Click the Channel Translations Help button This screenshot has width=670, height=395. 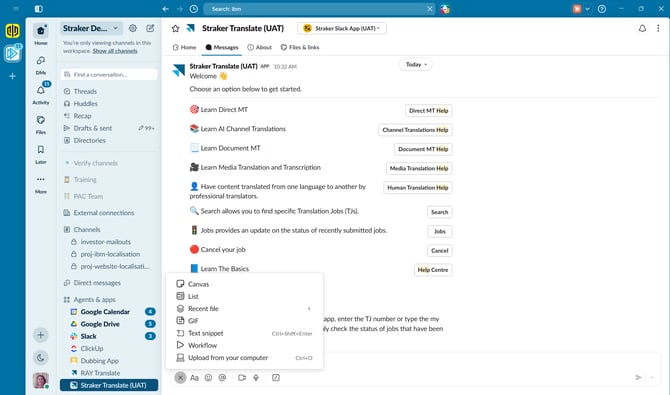pos(415,130)
